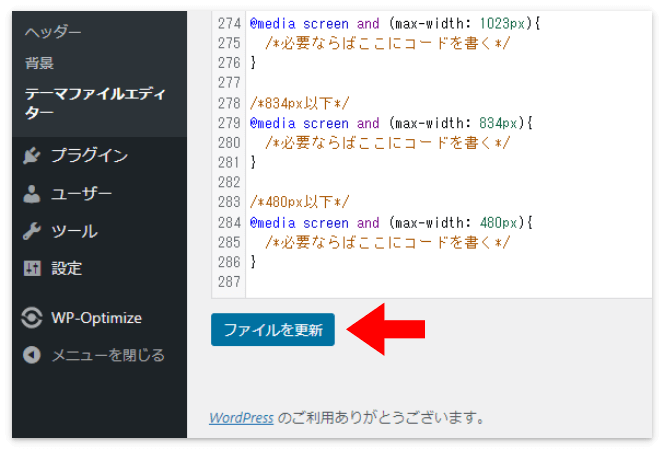The height and width of the screenshot is (451, 664).
Task: Click line number 282 in gutter
Action: [x=229, y=182]
